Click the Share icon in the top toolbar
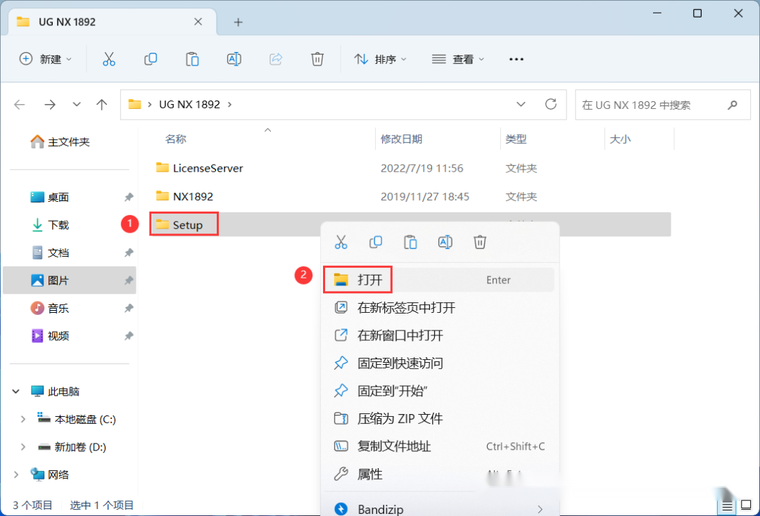Screen dimensions: 760x516 [276, 59]
